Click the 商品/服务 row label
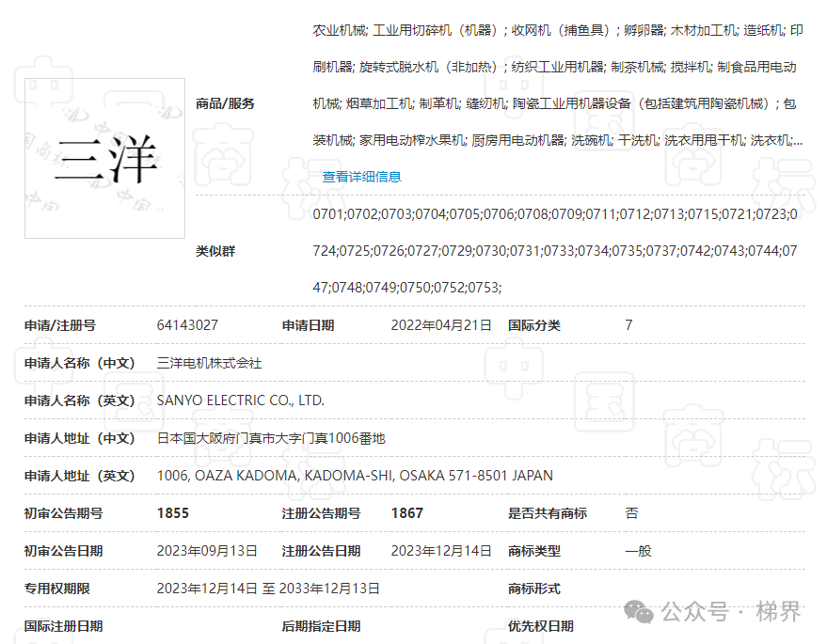 pos(224,103)
